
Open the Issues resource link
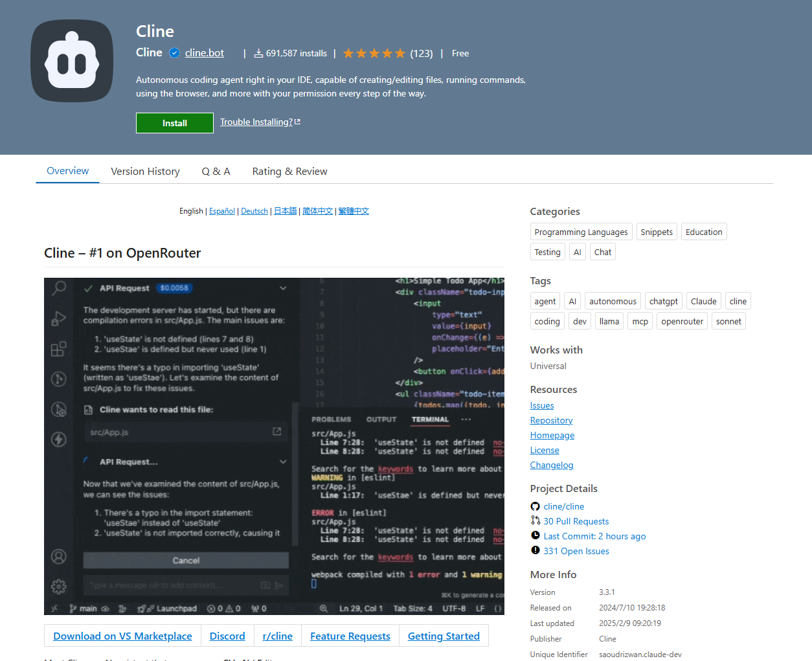point(542,405)
